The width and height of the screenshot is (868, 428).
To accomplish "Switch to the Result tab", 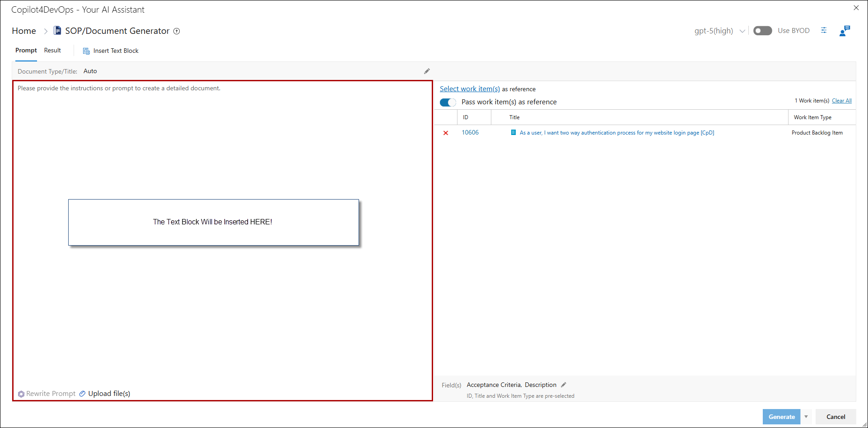I will click(x=52, y=51).
